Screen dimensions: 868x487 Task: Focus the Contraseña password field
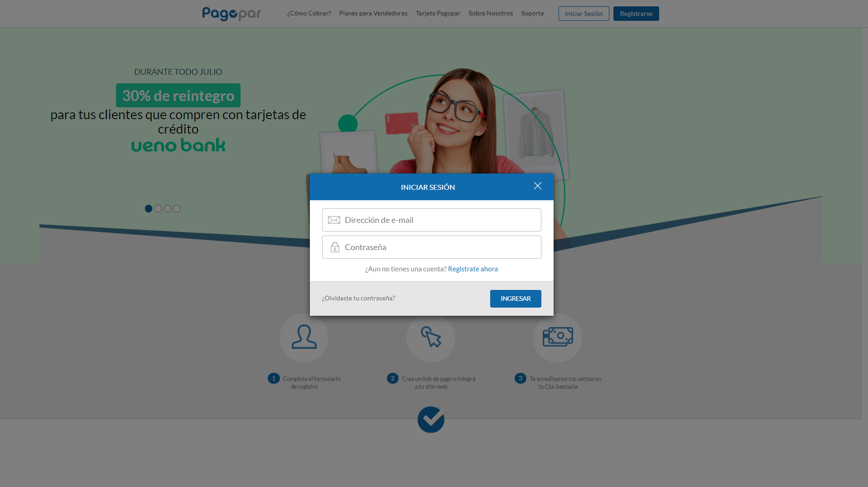point(431,247)
